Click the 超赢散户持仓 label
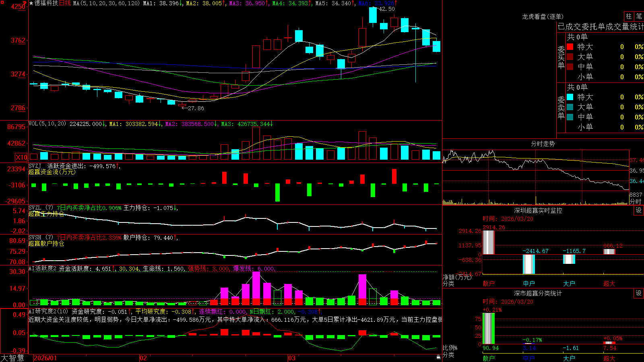644x362 pixels. point(46,244)
